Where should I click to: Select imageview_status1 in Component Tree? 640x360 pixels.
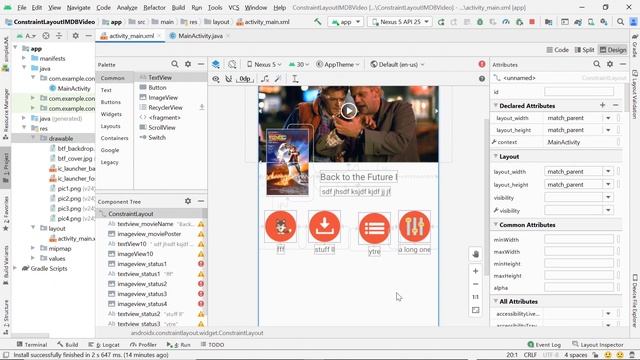point(142,264)
